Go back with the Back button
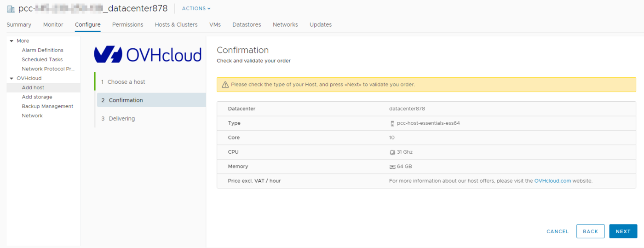This screenshot has height=248, width=644. click(590, 231)
